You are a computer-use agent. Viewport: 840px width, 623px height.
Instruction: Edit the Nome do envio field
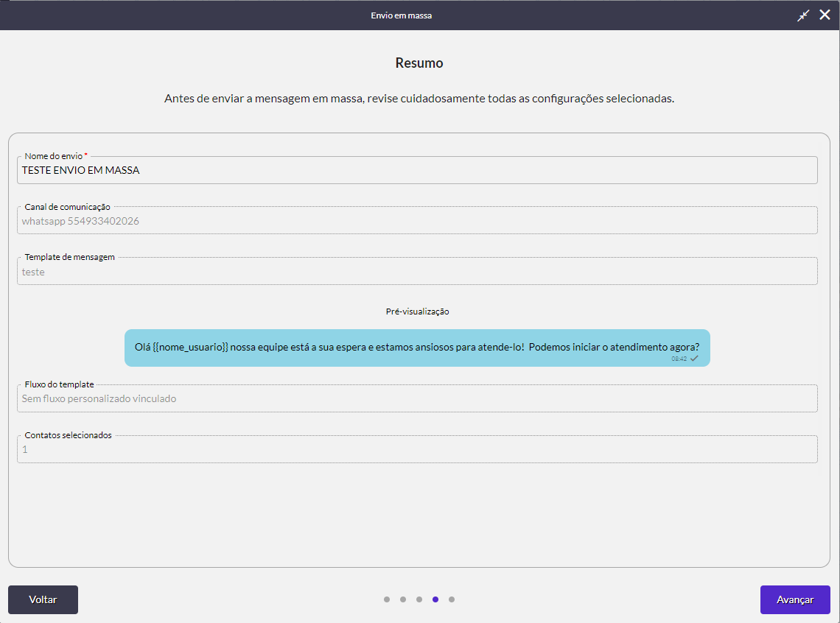[417, 170]
